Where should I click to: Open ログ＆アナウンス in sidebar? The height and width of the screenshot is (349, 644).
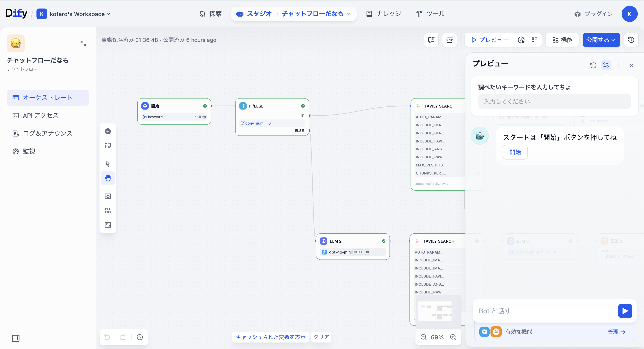47,133
